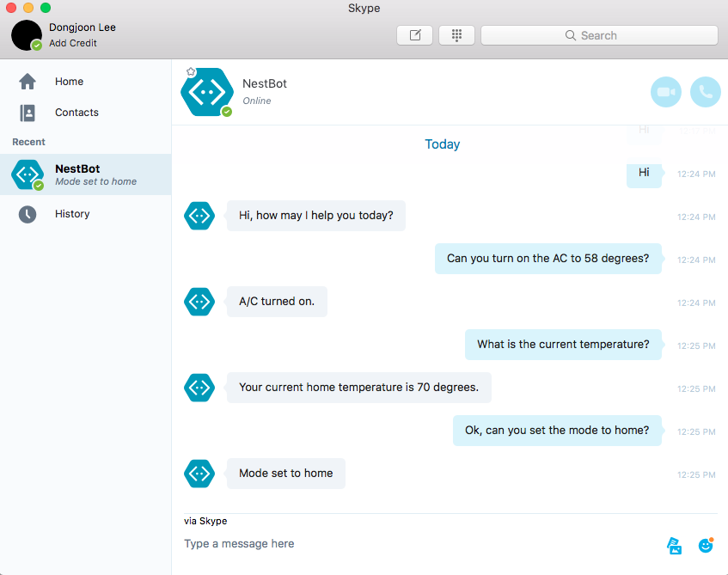Screen dimensions: 728x575
Task: Click Dongjoon Lee profile avatar
Action: coord(27,35)
